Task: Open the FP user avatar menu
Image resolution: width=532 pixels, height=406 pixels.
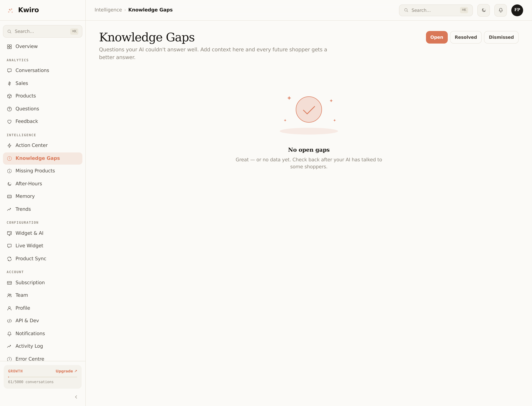Action: pyautogui.click(x=517, y=10)
